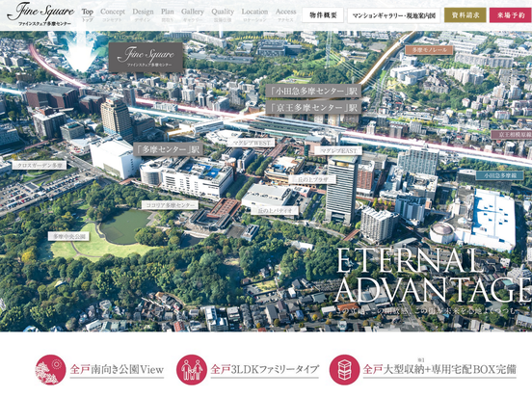Open the Gallery section
The width and height of the screenshot is (532, 397).
coord(193,14)
